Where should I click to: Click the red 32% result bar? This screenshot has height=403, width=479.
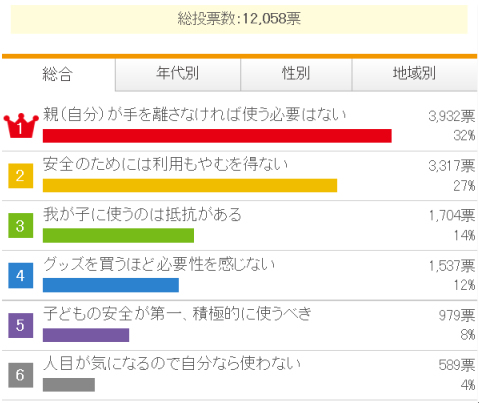(217, 136)
